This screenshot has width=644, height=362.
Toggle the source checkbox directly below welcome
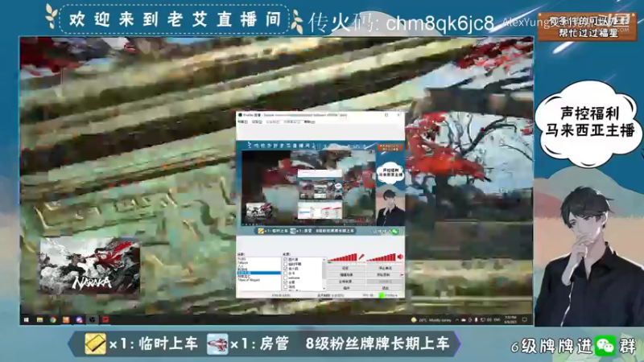click(286, 282)
